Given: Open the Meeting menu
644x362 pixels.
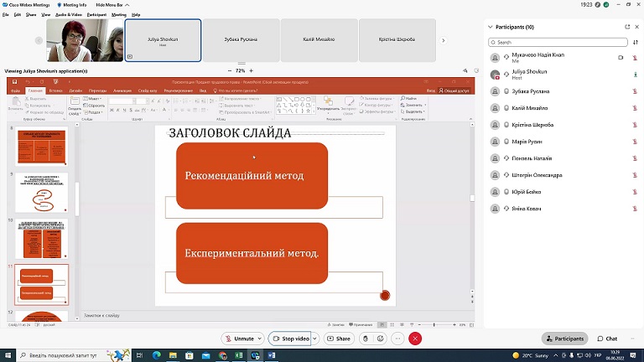Looking at the screenshot, I should [x=119, y=14].
